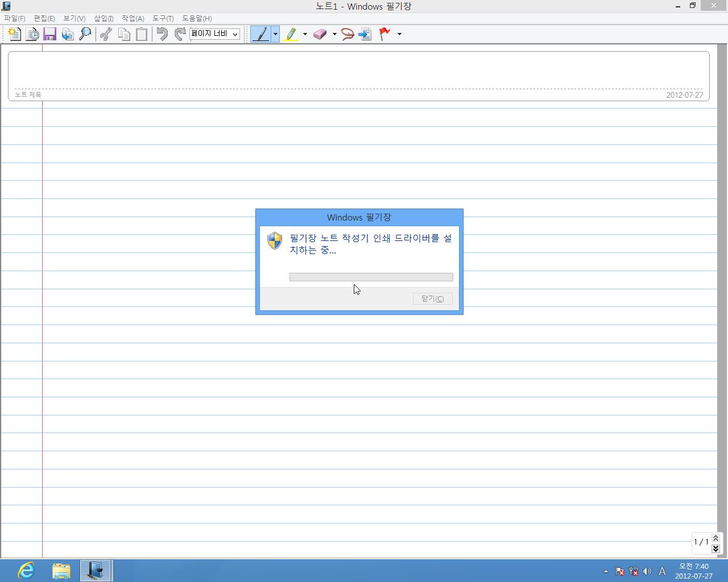The image size is (728, 582).
Task: Open the 파일(F) menu
Action: point(15,18)
